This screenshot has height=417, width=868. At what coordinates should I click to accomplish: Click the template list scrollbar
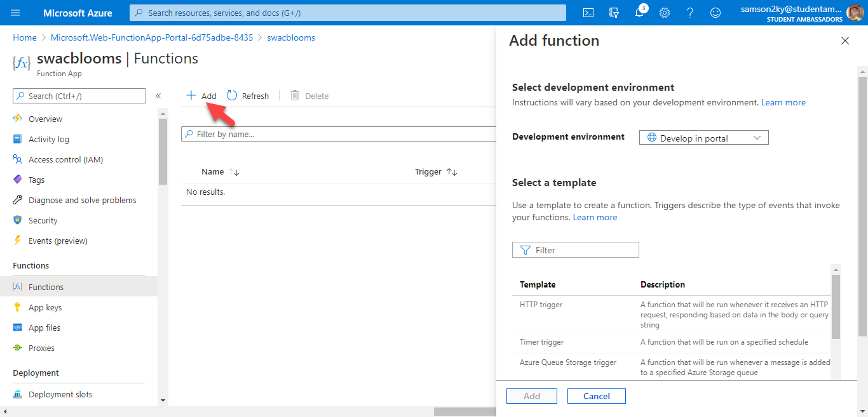tap(836, 307)
